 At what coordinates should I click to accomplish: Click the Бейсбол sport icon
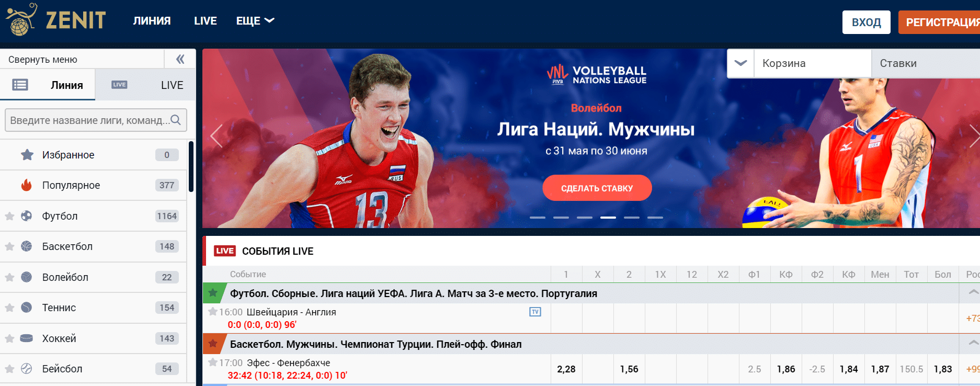click(x=27, y=369)
